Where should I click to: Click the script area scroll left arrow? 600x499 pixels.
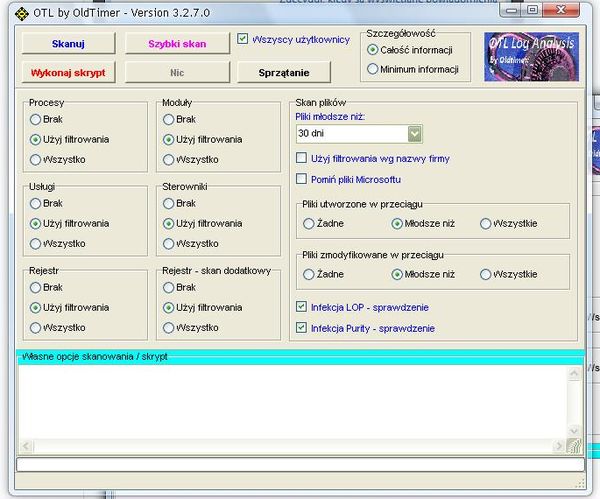[26, 446]
